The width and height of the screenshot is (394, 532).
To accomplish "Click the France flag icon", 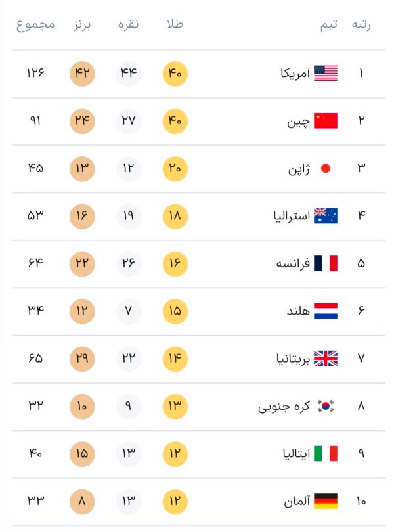I will coord(326,263).
